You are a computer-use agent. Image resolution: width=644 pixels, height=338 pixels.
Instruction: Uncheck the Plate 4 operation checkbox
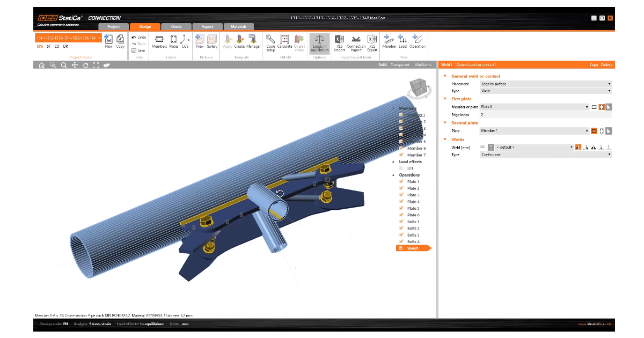401,202
